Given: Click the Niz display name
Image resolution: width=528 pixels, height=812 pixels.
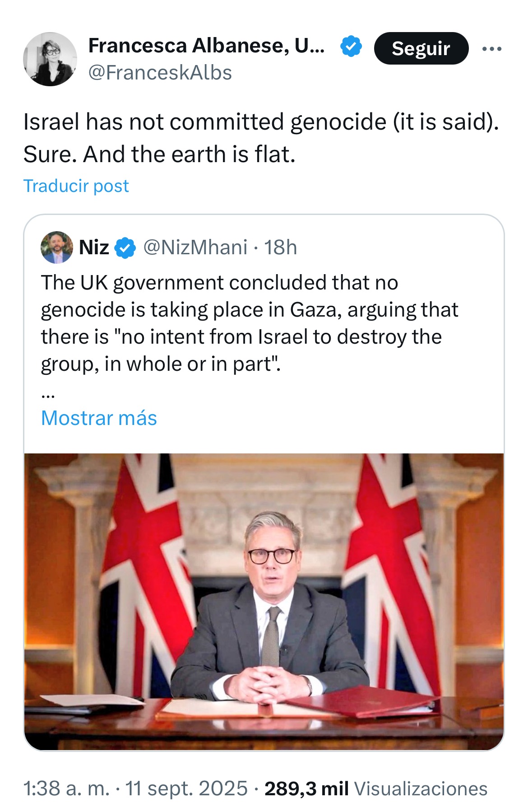Looking at the screenshot, I should [94, 247].
